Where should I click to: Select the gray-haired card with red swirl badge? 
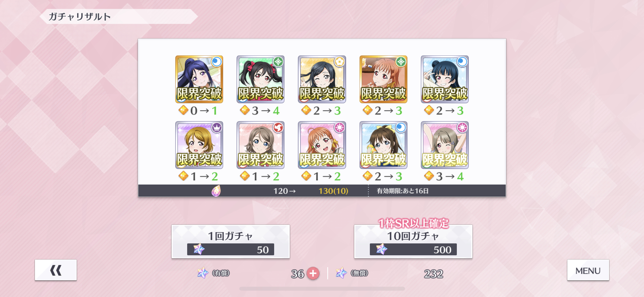coord(260,145)
